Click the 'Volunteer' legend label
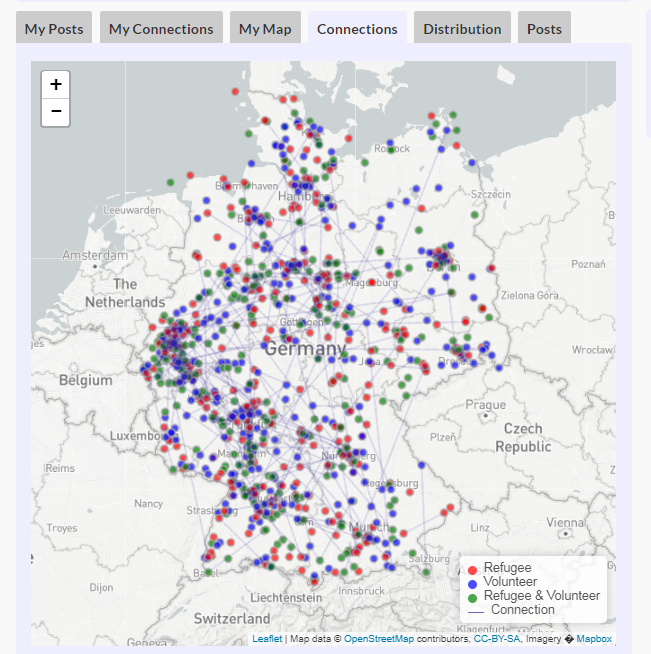This screenshot has height=654, width=651. (510, 581)
